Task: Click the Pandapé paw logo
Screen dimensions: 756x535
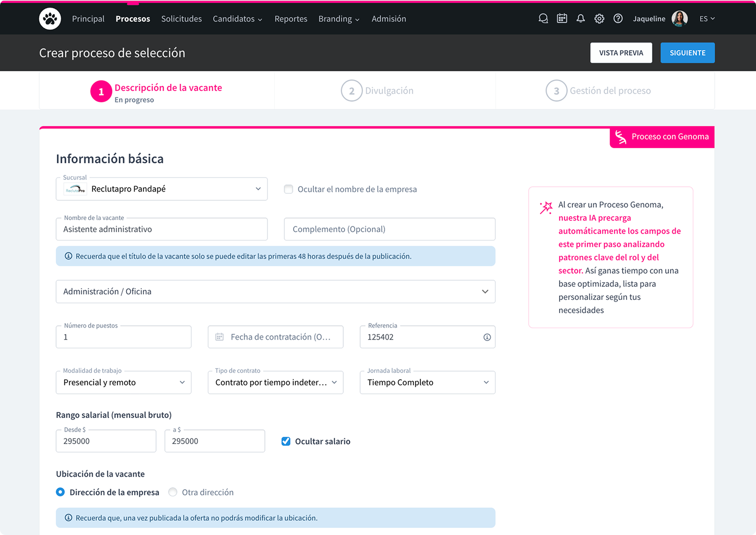Action: click(50, 19)
